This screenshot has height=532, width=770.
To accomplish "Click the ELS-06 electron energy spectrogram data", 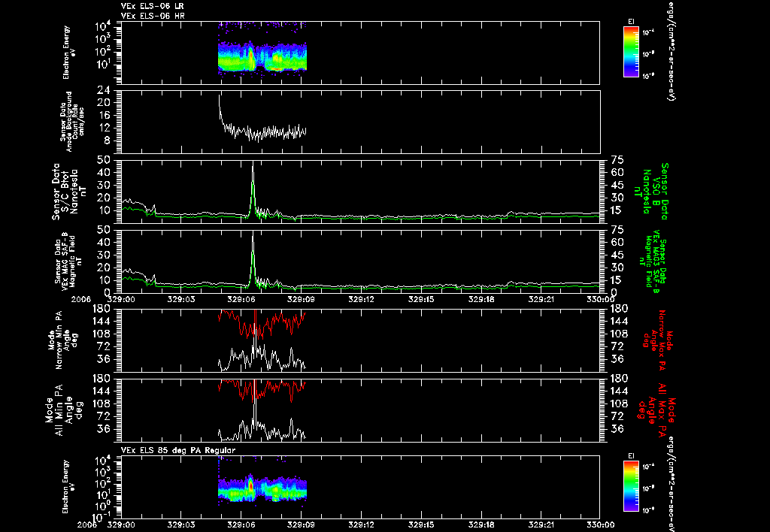I will (x=262, y=56).
